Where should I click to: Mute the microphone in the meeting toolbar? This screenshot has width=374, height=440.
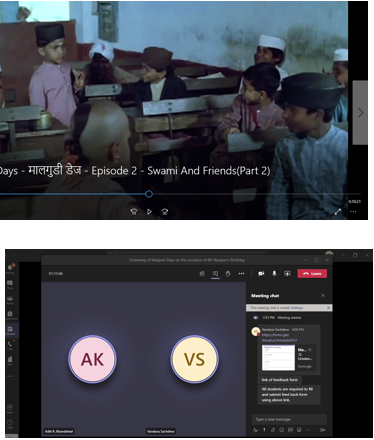pos(274,273)
